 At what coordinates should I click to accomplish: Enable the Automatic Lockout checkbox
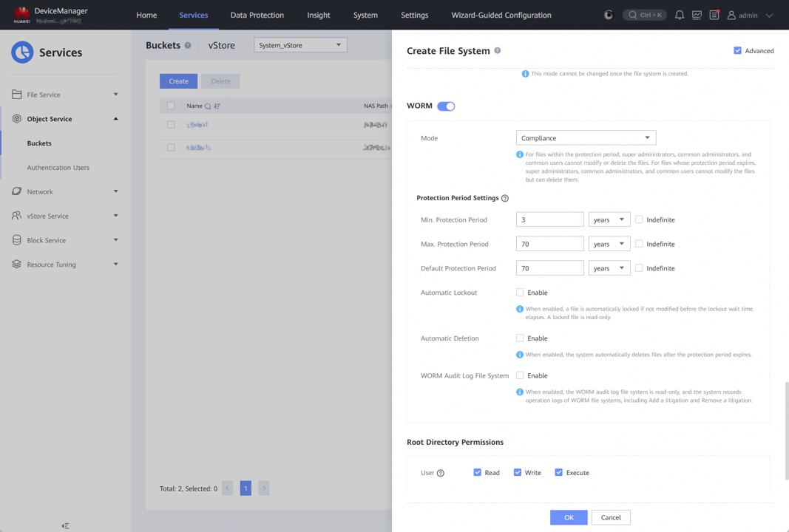[520, 293]
